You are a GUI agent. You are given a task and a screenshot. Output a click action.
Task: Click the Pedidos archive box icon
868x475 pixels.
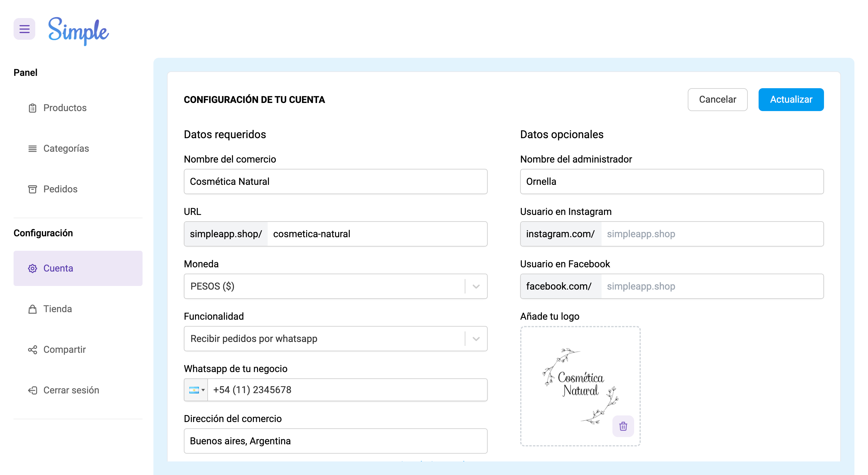32,189
